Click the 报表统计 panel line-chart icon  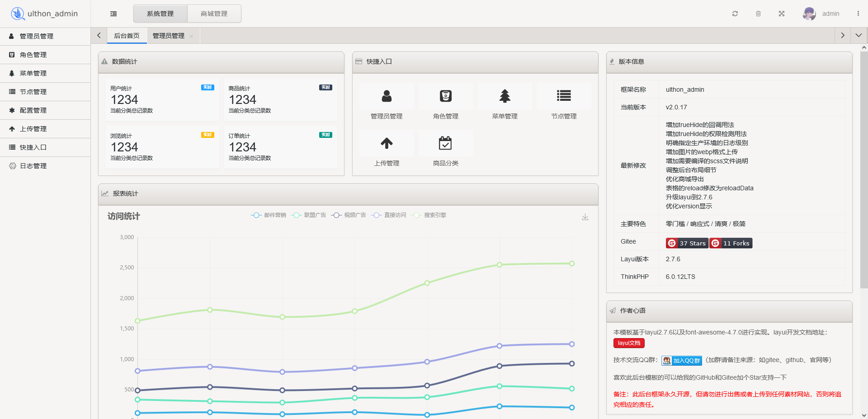[x=105, y=193]
